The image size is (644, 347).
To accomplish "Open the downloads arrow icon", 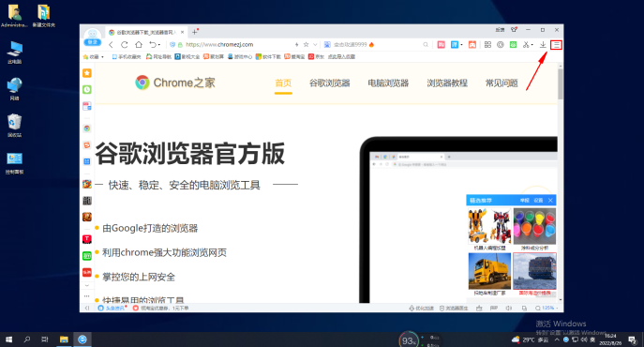I will [543, 45].
